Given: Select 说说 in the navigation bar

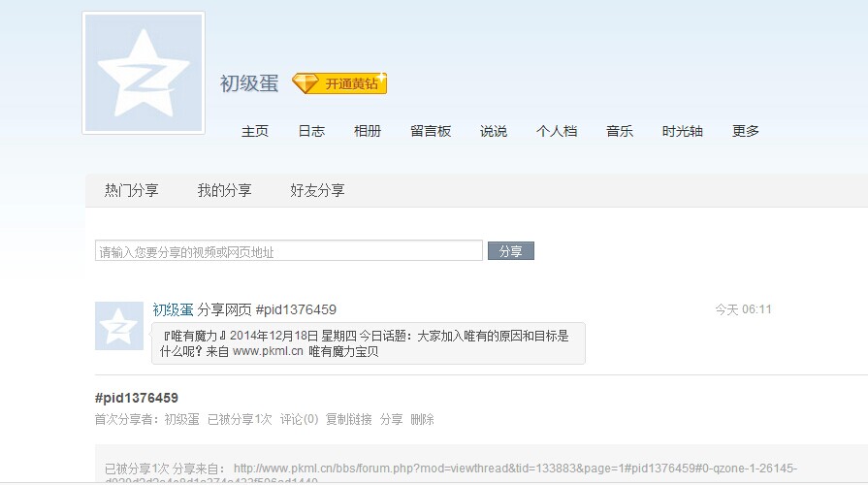Looking at the screenshot, I should [494, 132].
